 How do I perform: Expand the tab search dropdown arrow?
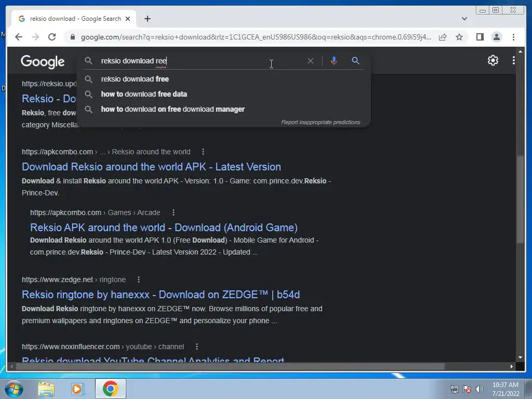[x=464, y=19]
